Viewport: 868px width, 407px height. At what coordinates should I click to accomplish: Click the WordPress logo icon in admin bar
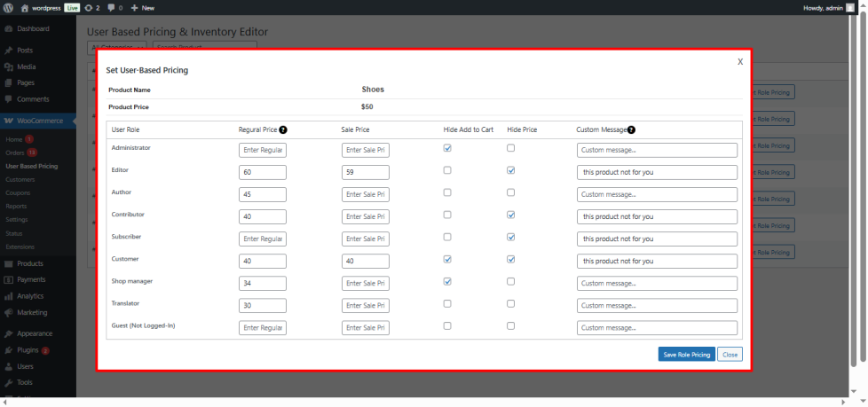tap(8, 7)
